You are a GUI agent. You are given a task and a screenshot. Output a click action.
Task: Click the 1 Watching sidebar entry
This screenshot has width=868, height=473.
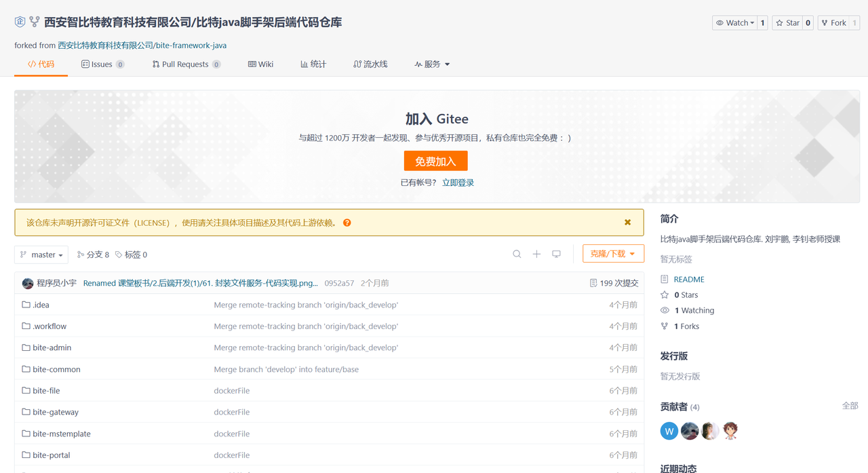(694, 310)
